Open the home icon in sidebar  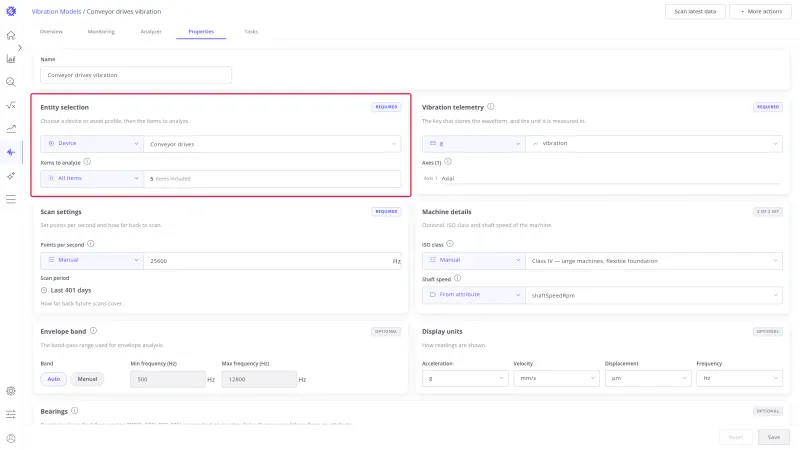[11, 35]
